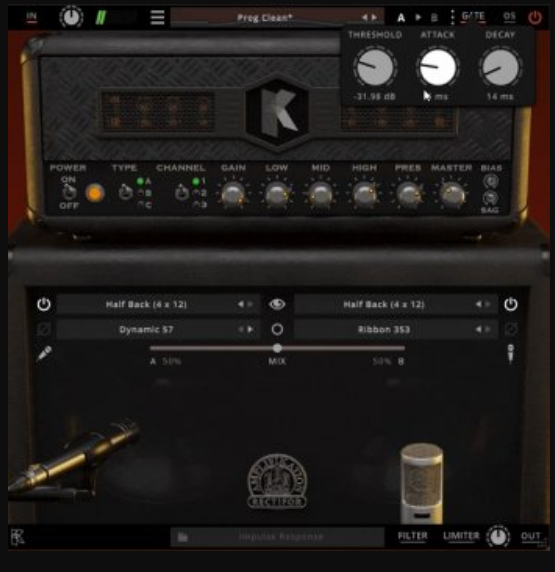Click the Kuassa logo in bottom corner
This screenshot has height=572, width=555.
point(17,537)
